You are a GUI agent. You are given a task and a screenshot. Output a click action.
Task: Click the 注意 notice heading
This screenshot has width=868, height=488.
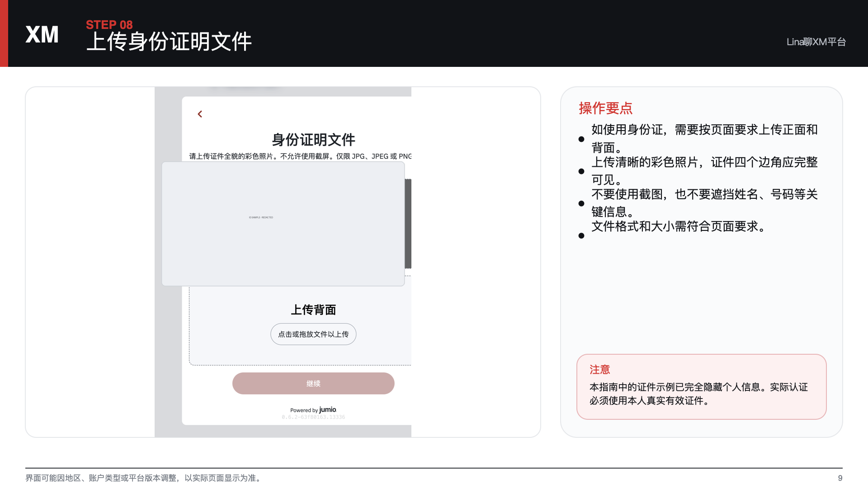(x=600, y=370)
